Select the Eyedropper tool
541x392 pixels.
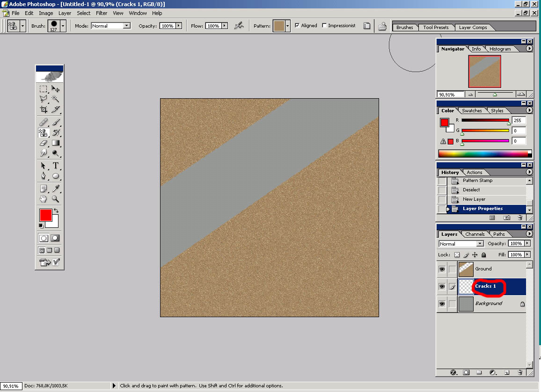56,189
